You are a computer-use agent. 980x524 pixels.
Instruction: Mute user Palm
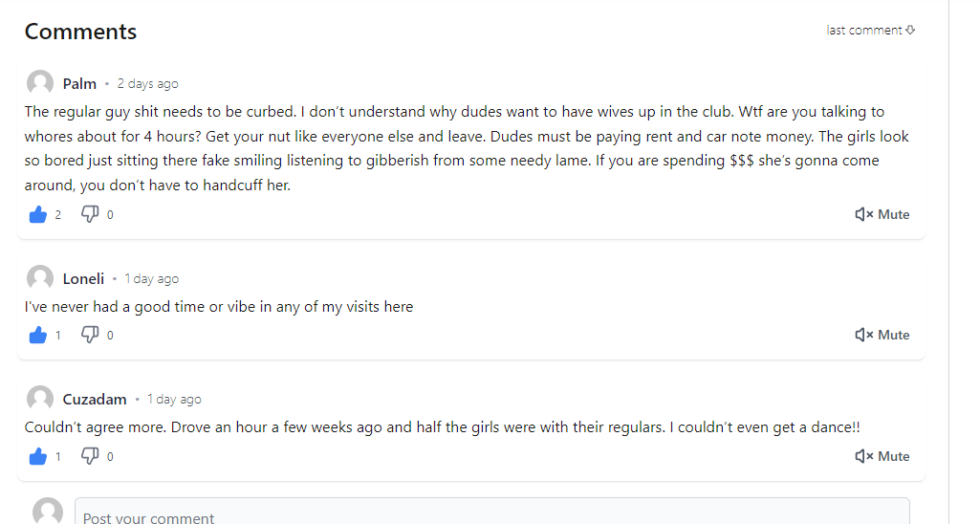click(882, 215)
